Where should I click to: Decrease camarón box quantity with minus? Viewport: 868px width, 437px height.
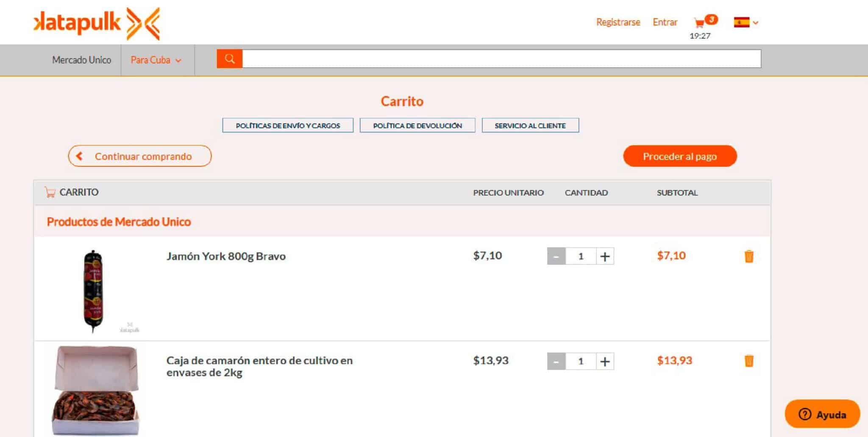point(556,362)
